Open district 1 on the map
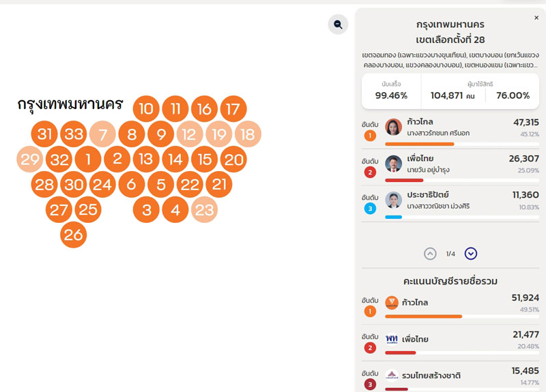Screen dimensions: 546x392 click(88, 160)
